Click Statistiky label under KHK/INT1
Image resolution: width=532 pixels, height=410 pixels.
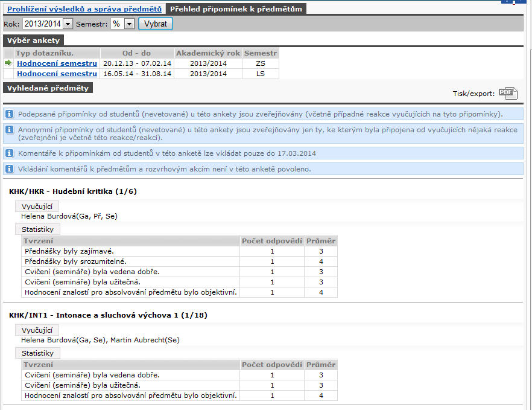pyautogui.click(x=37, y=353)
